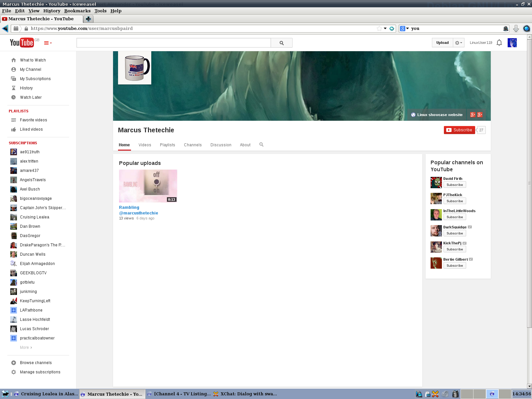Screen dimensions: 532x399
Task: Click the second Google+ icon on banner
Action: point(480,115)
